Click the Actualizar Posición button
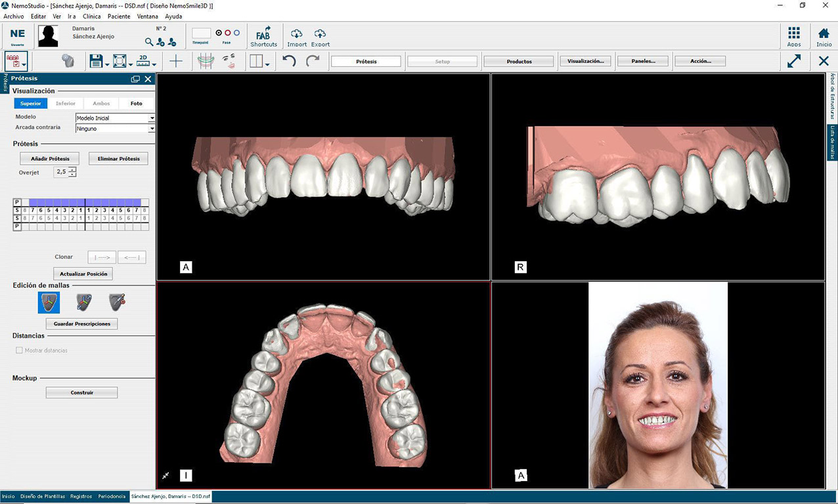The image size is (838, 504). pyautogui.click(x=82, y=274)
